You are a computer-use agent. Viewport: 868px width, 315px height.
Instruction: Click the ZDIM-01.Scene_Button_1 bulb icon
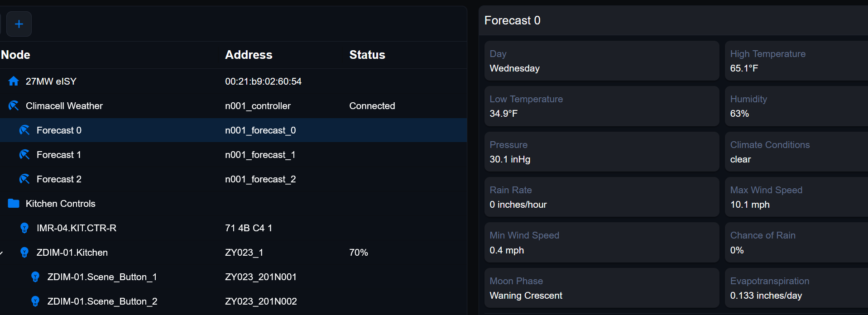[x=35, y=277]
